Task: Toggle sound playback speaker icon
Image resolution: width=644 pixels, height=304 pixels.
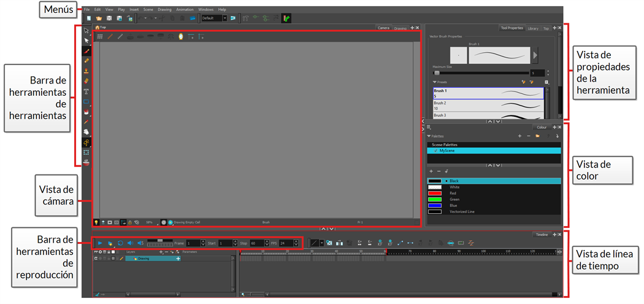Action: (x=130, y=243)
